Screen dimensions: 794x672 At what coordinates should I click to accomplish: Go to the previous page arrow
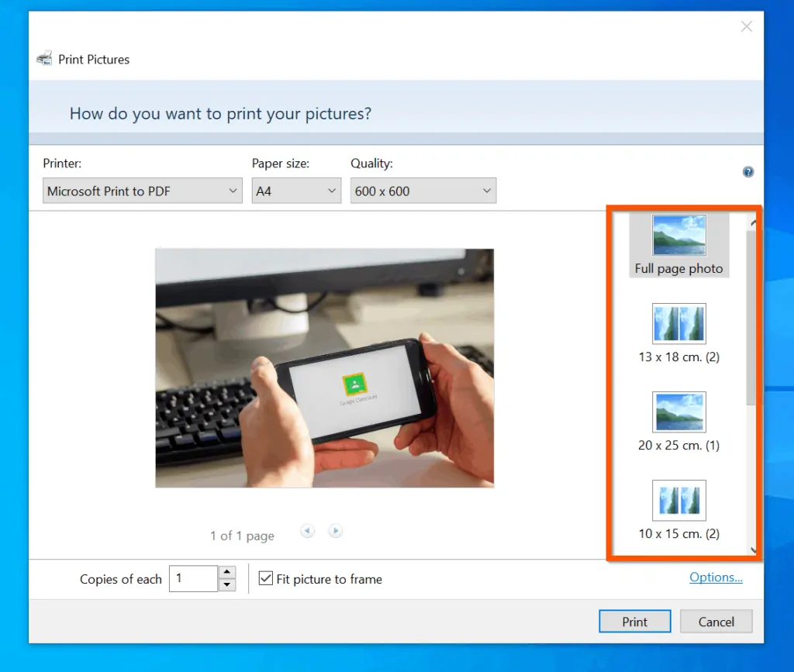(308, 531)
